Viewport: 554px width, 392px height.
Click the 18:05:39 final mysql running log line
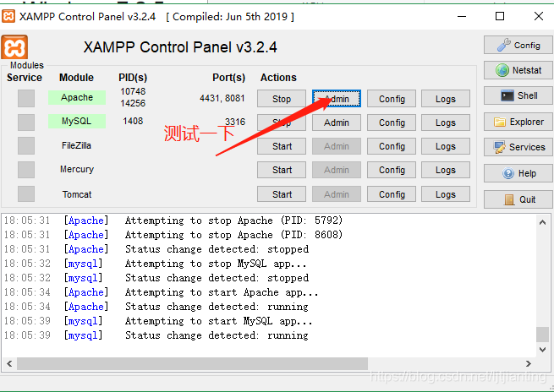click(217, 335)
